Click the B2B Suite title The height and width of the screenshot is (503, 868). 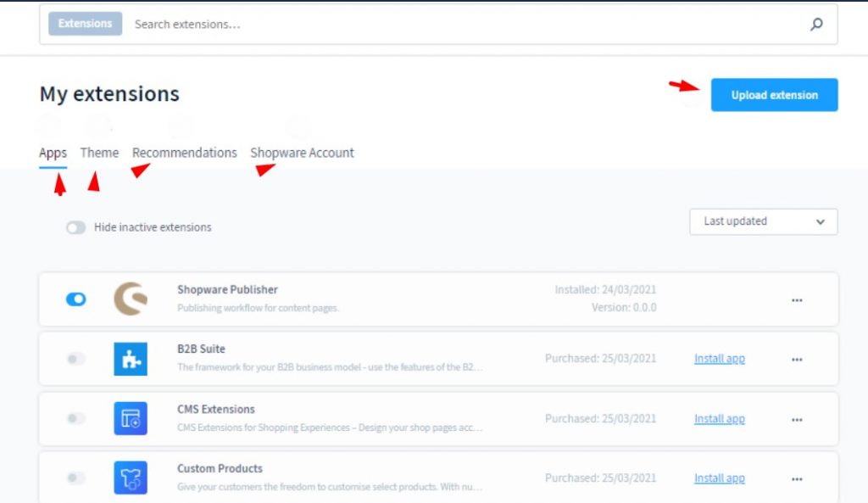click(x=201, y=349)
